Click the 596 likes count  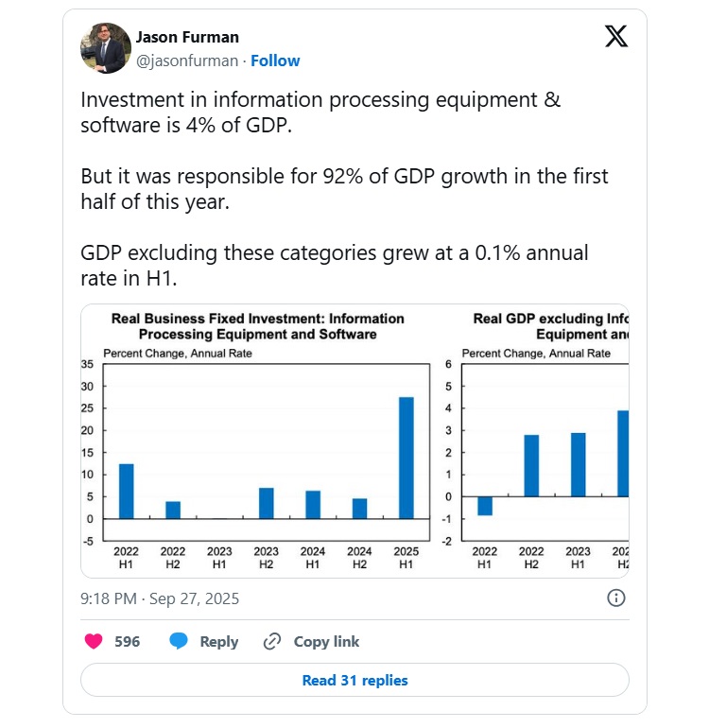click(x=128, y=641)
